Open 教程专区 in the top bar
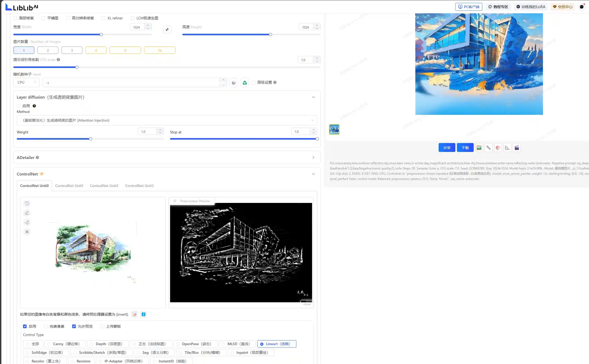Screen dimensions: 589x364 (498, 7)
